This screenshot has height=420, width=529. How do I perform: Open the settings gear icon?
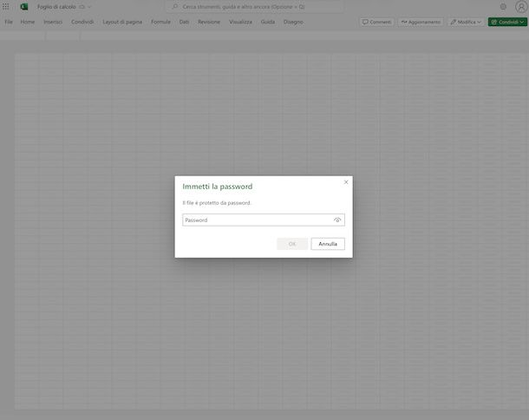tap(503, 7)
